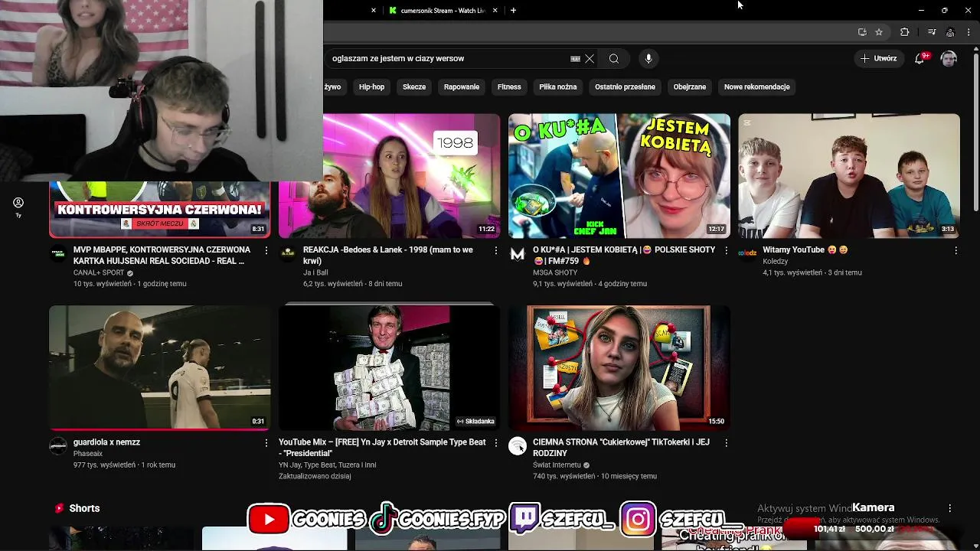Open the three boys Witamy YouTube thumbnail
Viewport: 980px width, 551px height.
(849, 176)
